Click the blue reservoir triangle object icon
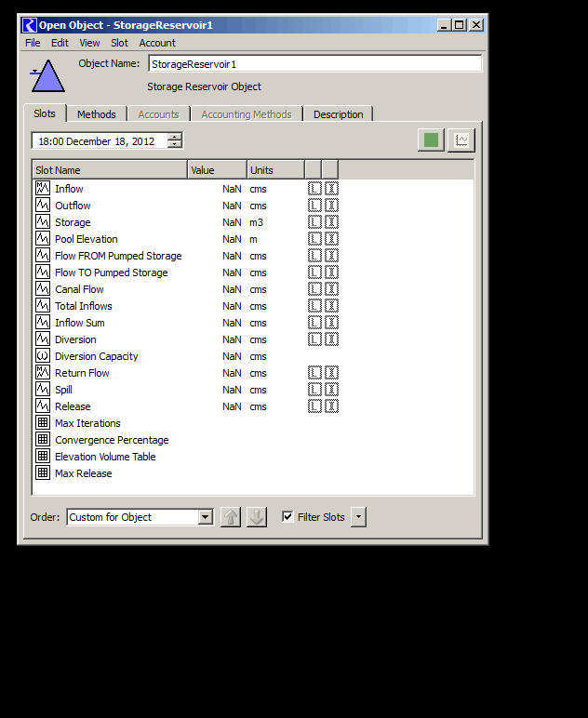This screenshot has width=588, height=718. [47, 76]
